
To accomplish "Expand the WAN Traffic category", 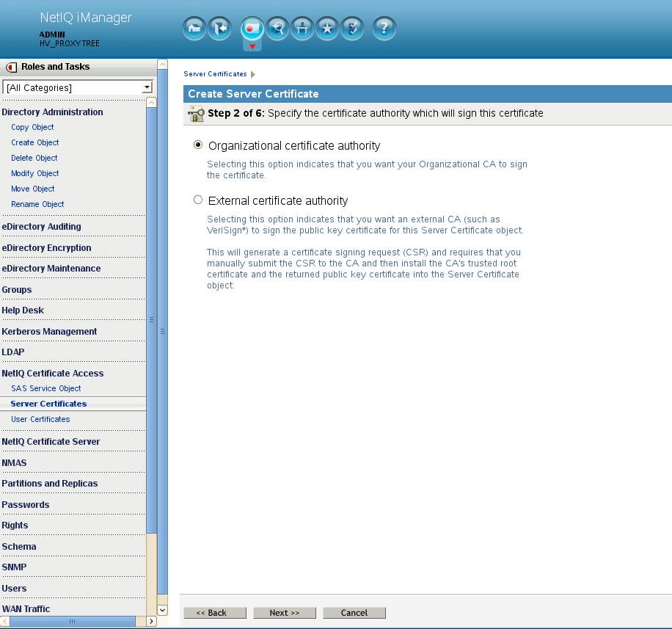I will (26, 609).
